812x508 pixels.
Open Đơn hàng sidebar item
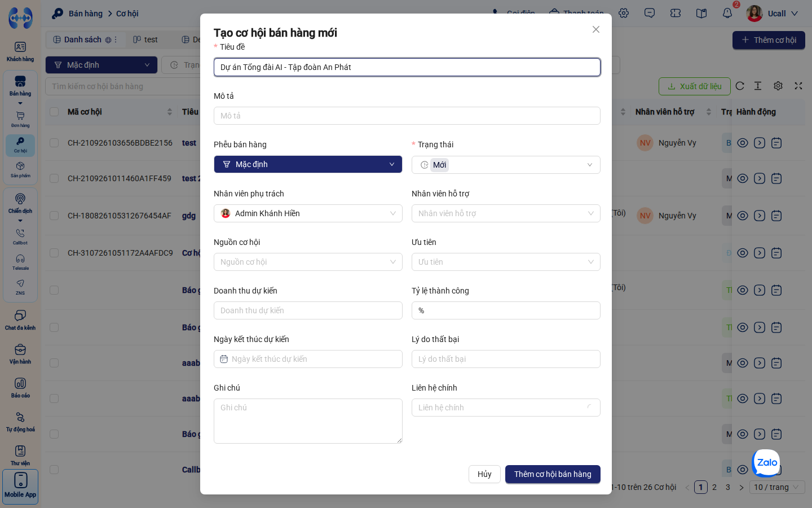pyautogui.click(x=20, y=119)
